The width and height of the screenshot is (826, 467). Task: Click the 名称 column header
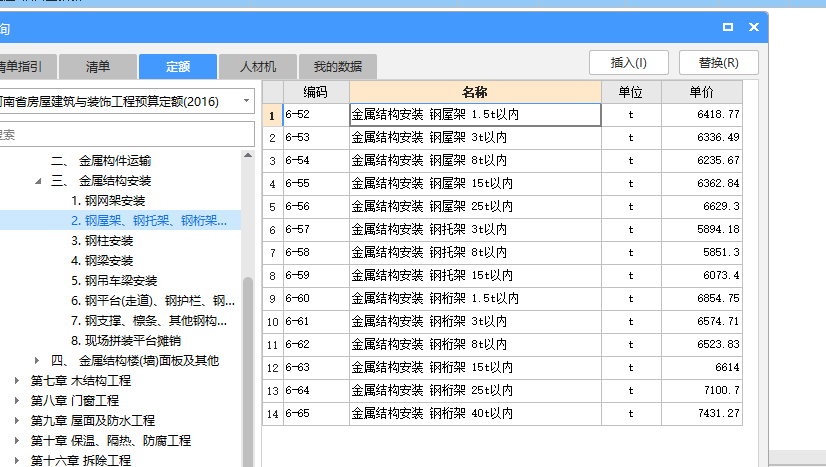pyautogui.click(x=475, y=92)
